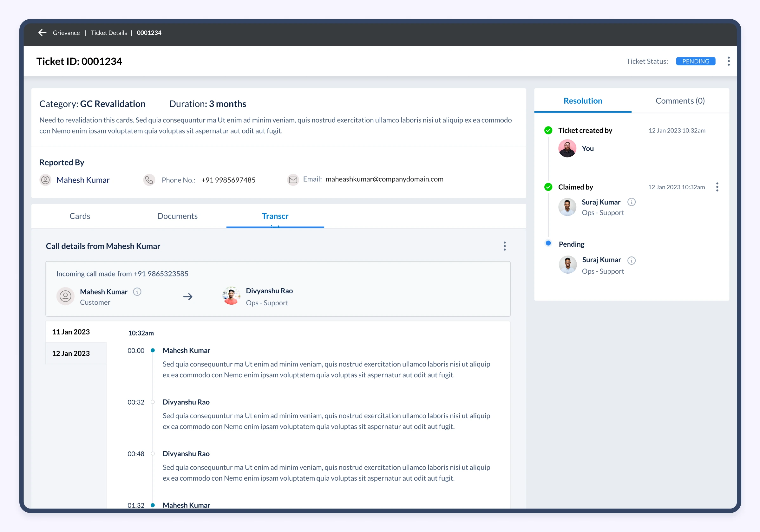Show info for Mahesh Kumar Customer
This screenshot has height=532, width=760.
pyautogui.click(x=137, y=291)
